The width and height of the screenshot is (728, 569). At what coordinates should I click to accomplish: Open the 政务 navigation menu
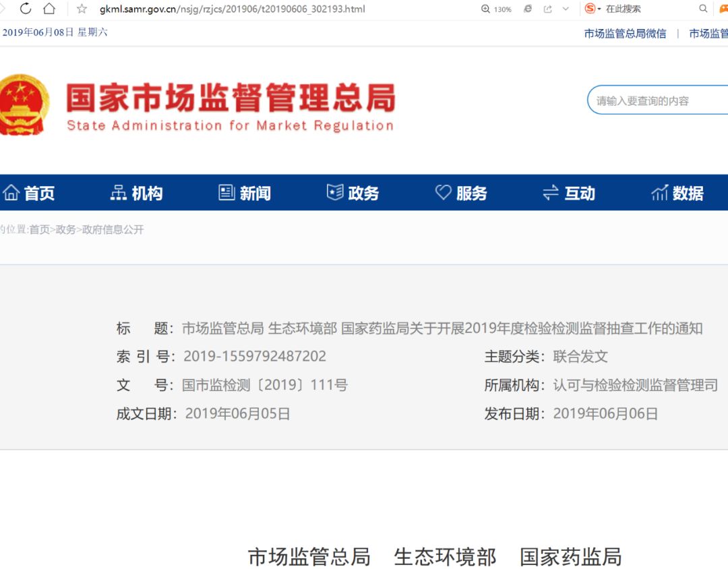click(x=363, y=193)
